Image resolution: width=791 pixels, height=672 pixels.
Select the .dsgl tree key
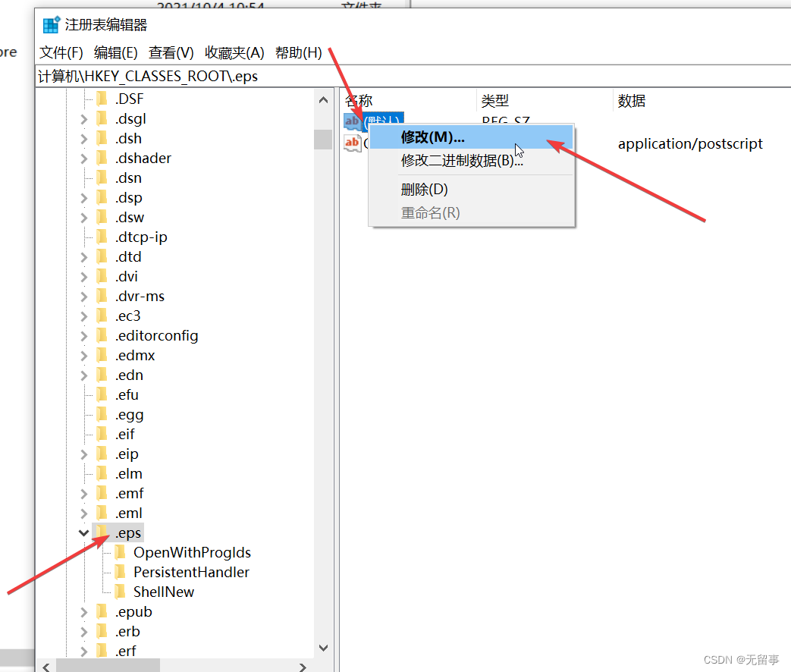click(x=130, y=118)
